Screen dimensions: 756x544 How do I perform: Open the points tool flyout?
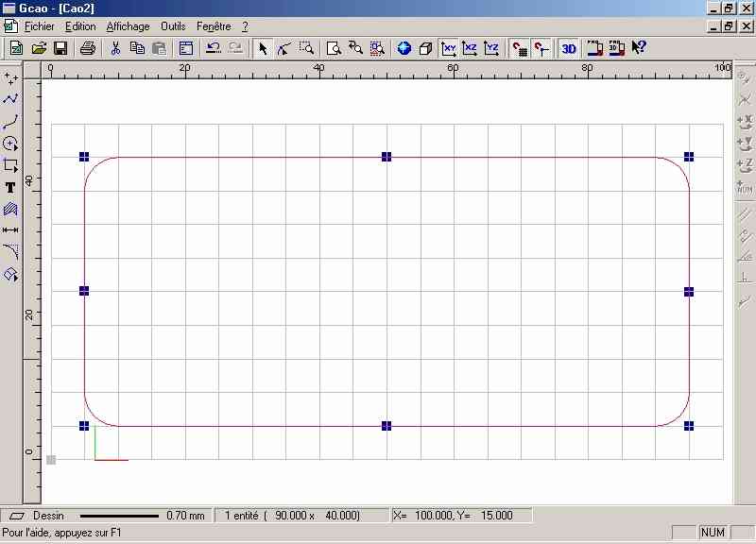[11, 76]
